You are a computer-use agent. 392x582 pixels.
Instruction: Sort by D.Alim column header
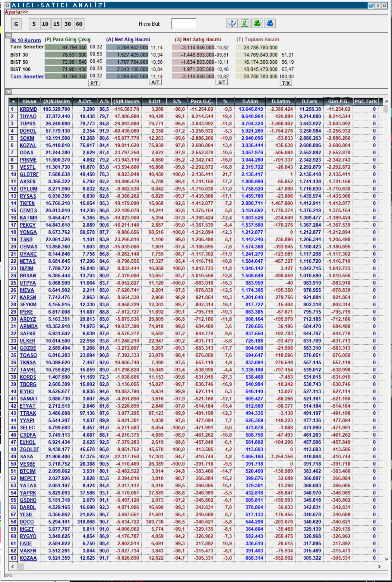pos(250,101)
